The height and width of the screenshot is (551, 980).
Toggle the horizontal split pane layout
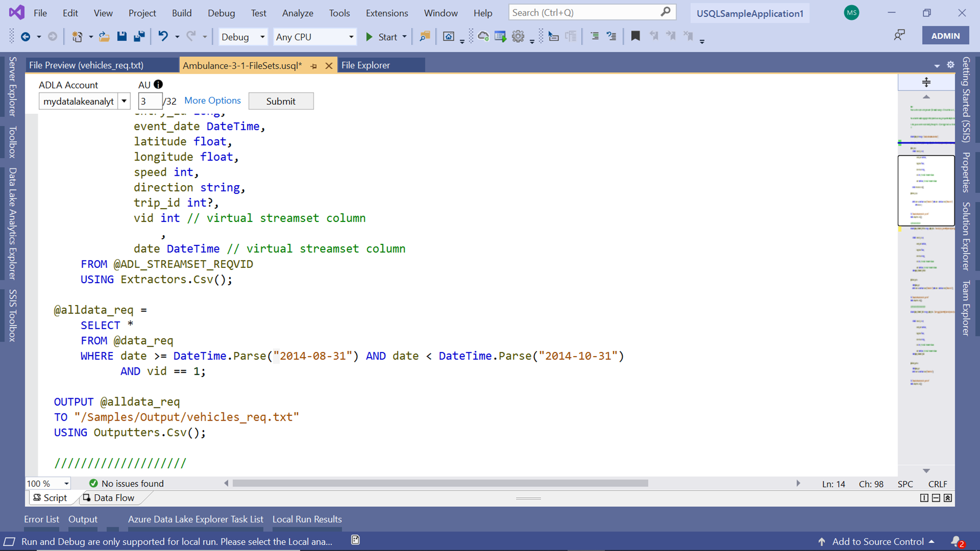pyautogui.click(x=936, y=498)
